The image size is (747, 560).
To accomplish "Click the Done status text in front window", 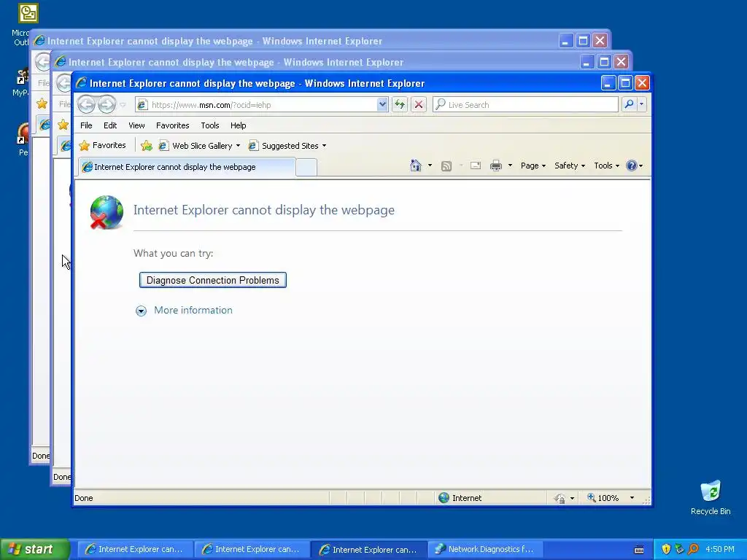I will (x=84, y=498).
